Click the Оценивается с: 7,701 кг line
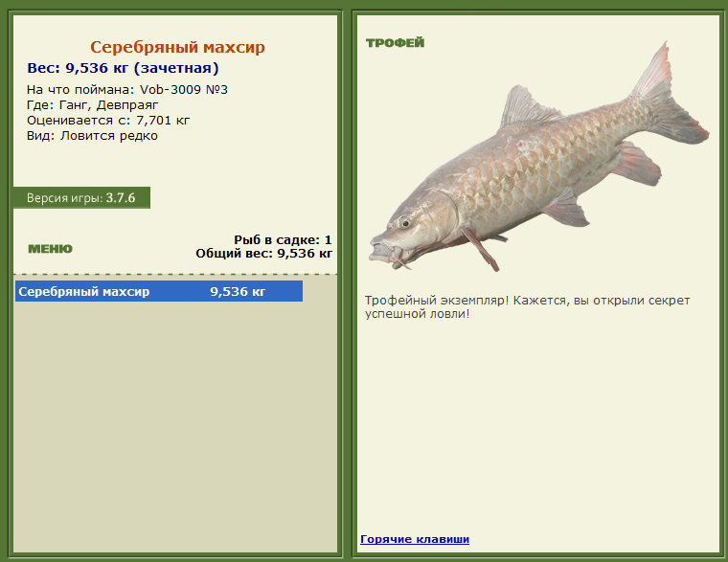728x562 pixels. (x=108, y=121)
